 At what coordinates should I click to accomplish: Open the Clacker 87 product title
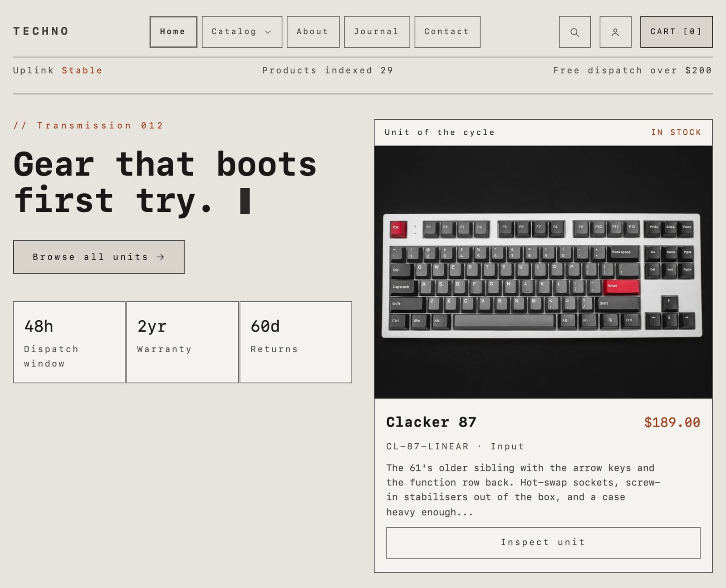click(x=431, y=422)
